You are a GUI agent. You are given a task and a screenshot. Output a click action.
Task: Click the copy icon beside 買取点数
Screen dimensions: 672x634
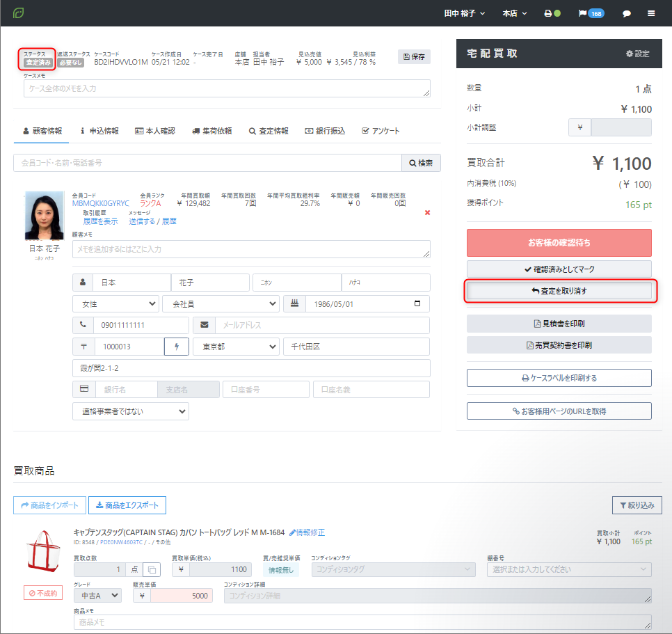pos(152,570)
